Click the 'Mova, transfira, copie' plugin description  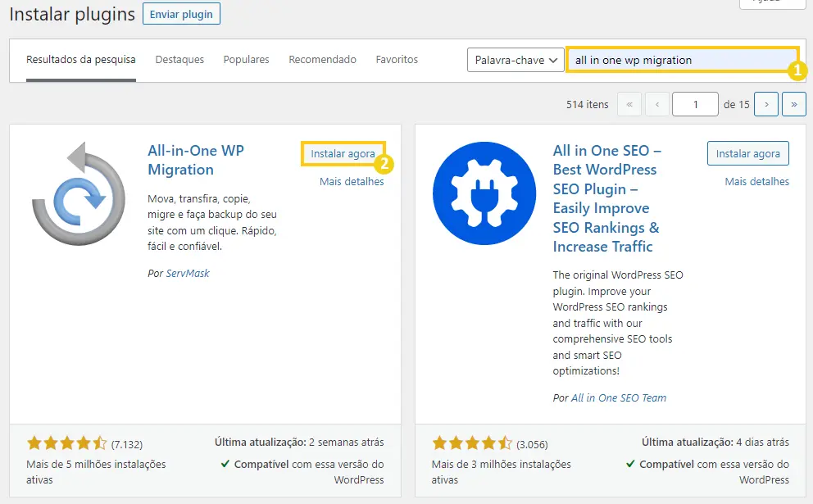point(212,222)
